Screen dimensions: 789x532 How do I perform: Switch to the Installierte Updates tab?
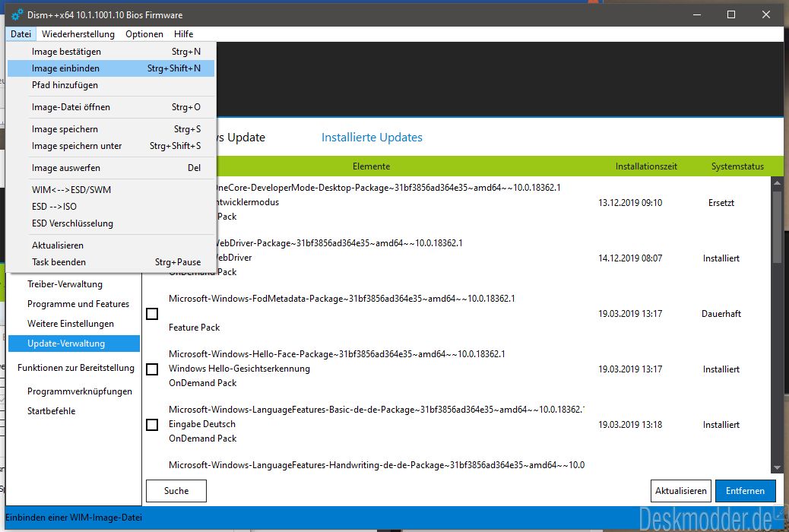pyautogui.click(x=372, y=138)
